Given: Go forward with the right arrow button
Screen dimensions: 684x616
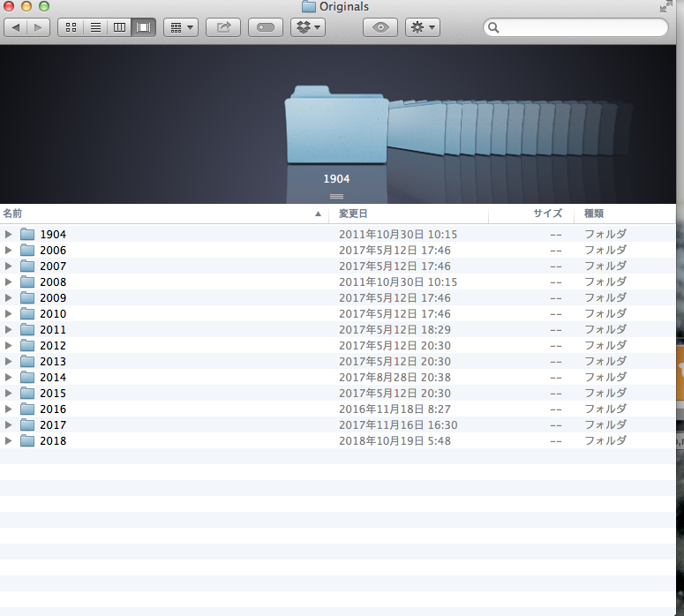Looking at the screenshot, I should point(38,27).
